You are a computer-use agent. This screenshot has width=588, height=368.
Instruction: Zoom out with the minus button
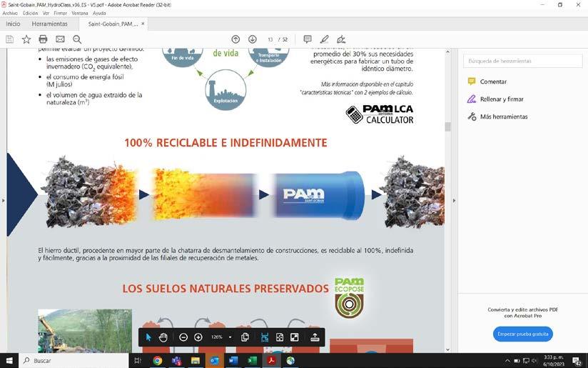(183, 337)
